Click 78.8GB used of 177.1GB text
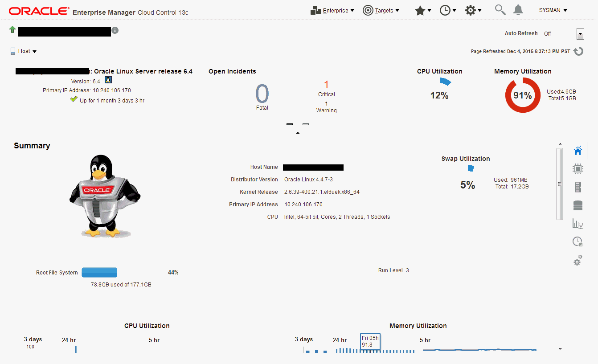 click(121, 284)
